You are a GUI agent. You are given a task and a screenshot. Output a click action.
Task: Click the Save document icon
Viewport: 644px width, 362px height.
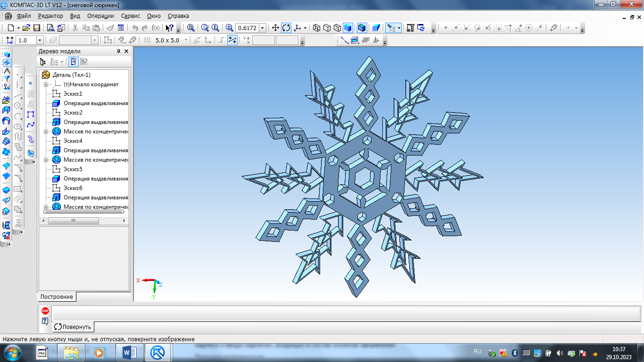36,28
